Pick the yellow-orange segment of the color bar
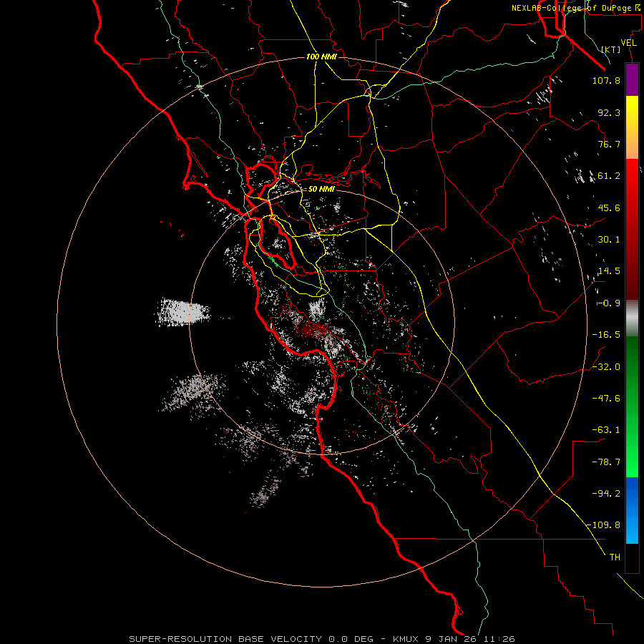This screenshot has width=644, height=644. coord(632,127)
